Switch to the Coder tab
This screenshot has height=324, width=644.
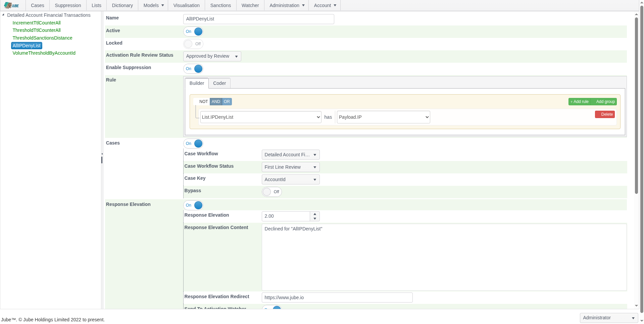point(219,83)
